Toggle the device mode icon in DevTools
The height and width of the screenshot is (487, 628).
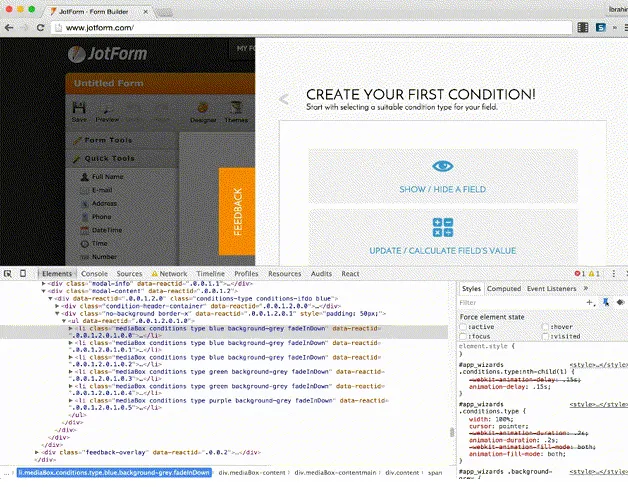point(23,273)
